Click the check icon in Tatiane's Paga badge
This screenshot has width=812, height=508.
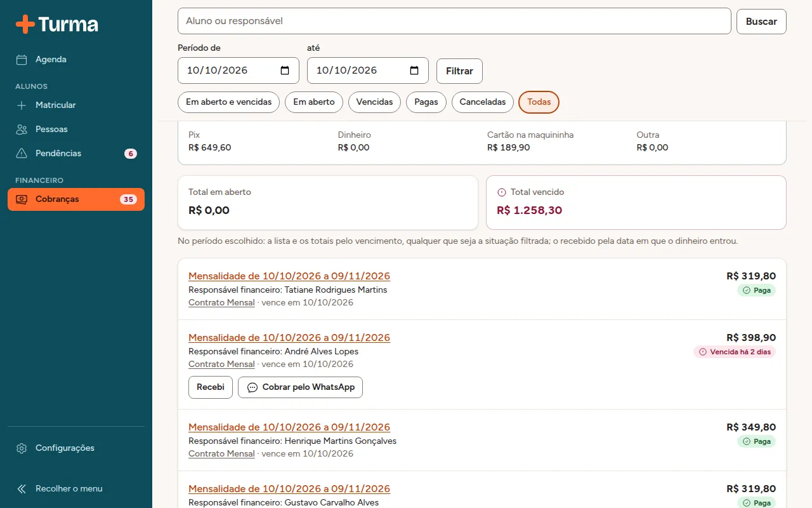[x=746, y=290]
